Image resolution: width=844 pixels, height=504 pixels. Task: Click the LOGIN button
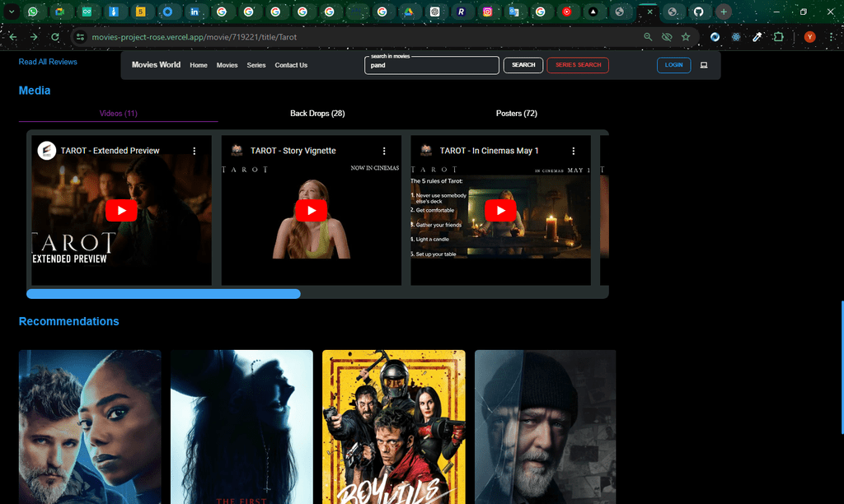[x=674, y=65]
